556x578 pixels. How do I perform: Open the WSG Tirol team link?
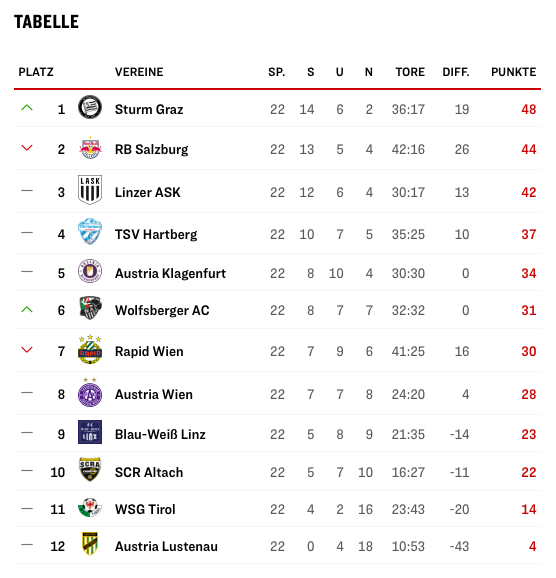click(145, 510)
